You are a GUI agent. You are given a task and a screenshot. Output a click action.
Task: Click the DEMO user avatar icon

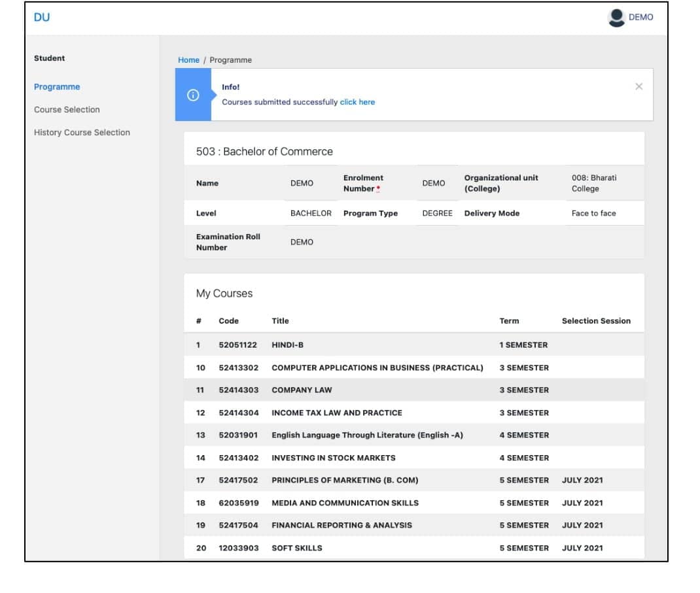616,18
